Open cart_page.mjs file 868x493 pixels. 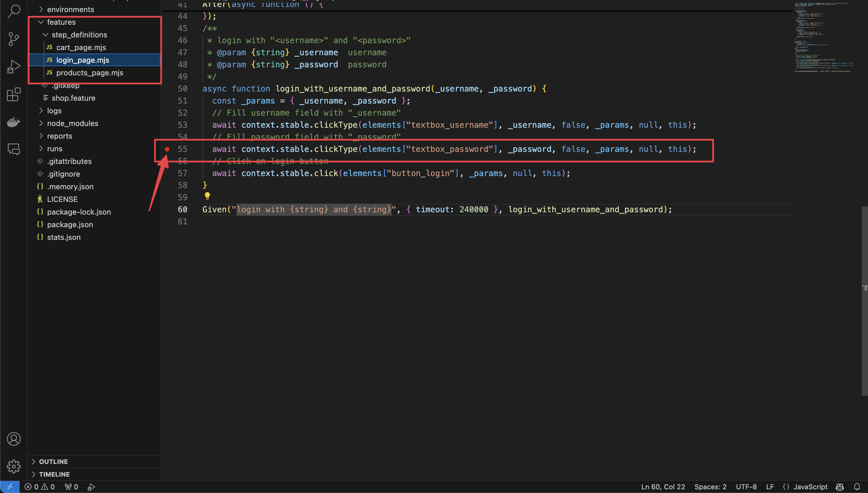coord(81,47)
